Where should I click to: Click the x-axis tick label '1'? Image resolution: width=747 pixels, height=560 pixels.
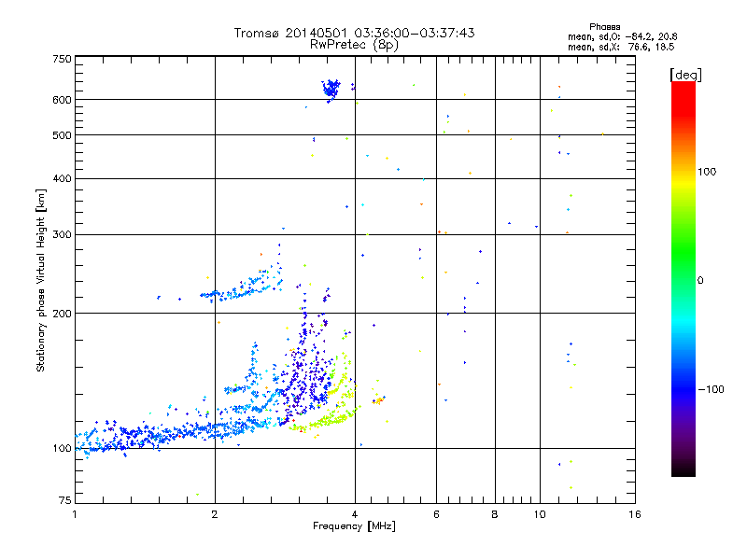pyautogui.click(x=75, y=514)
